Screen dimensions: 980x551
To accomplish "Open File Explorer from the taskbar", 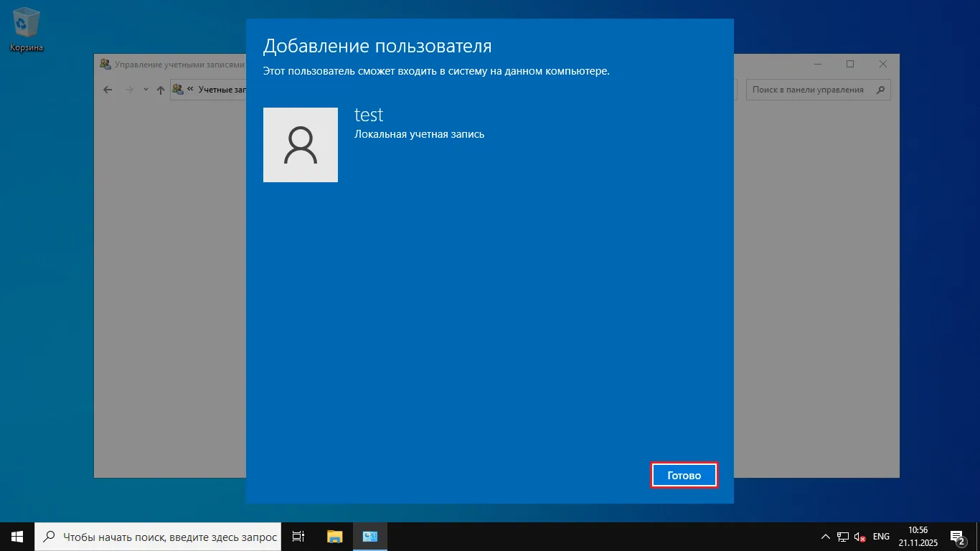I will click(x=334, y=536).
